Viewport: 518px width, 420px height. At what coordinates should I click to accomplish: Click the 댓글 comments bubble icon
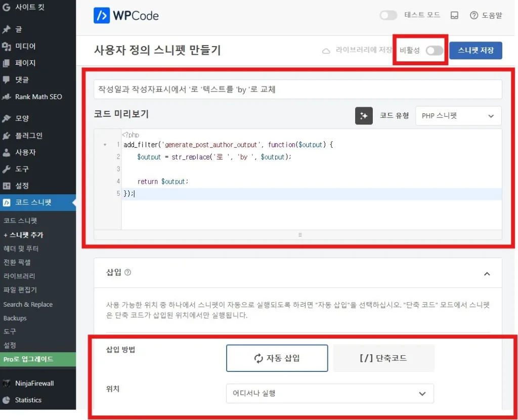tap(6, 79)
